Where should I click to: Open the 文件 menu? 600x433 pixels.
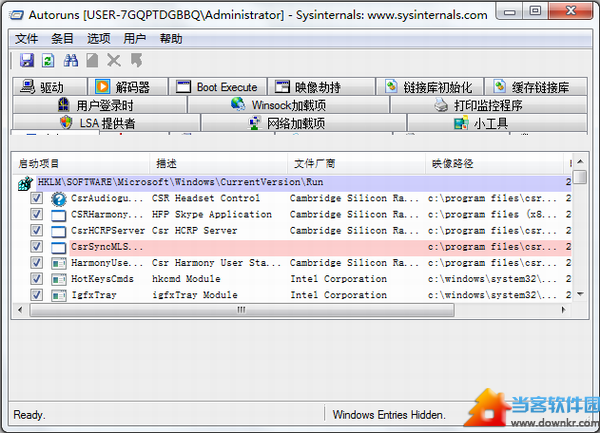27,39
